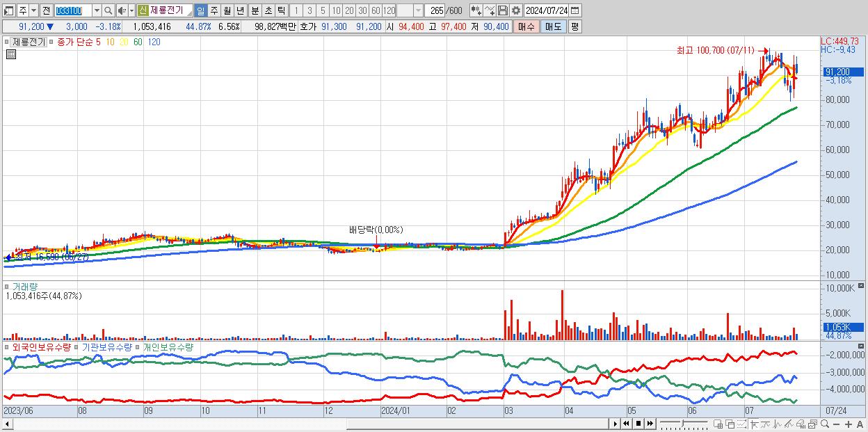
Task: Click the moving average 60 legend
Action: 138,42
